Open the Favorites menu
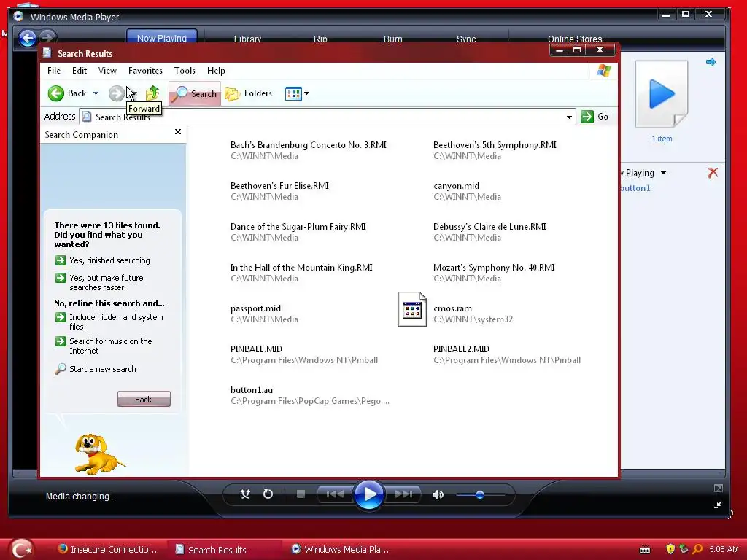 (145, 71)
